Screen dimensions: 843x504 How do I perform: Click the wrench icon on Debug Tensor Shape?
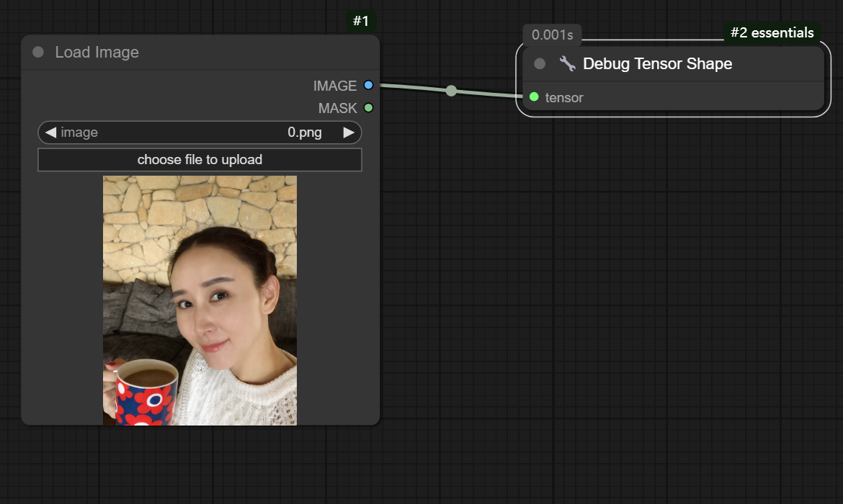coord(568,64)
